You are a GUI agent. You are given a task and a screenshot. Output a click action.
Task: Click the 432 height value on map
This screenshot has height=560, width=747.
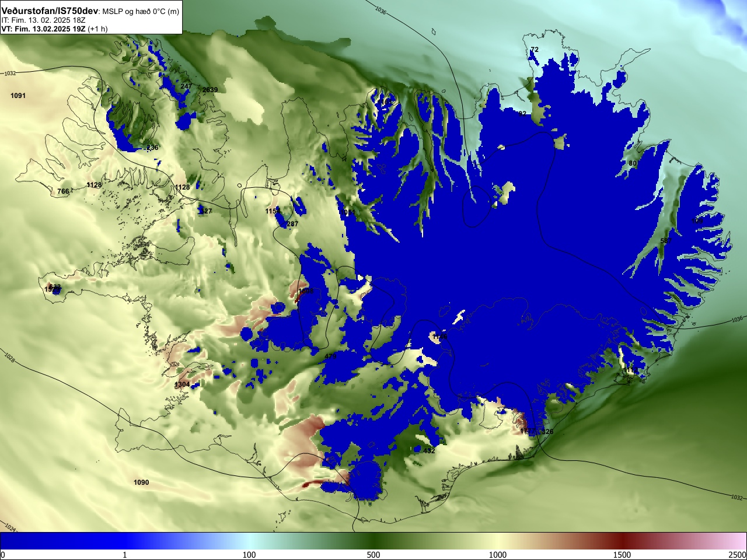[x=429, y=451]
